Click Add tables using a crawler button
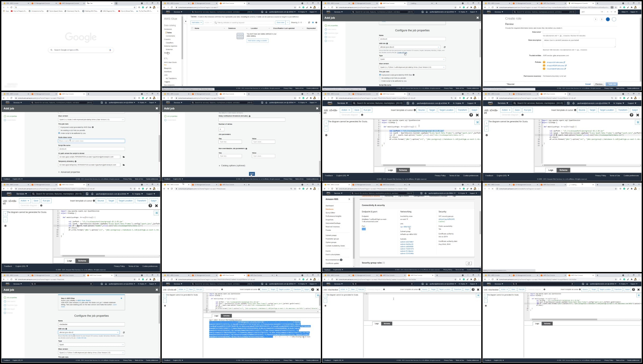The height and width of the screenshot is (364, 643). click(257, 41)
